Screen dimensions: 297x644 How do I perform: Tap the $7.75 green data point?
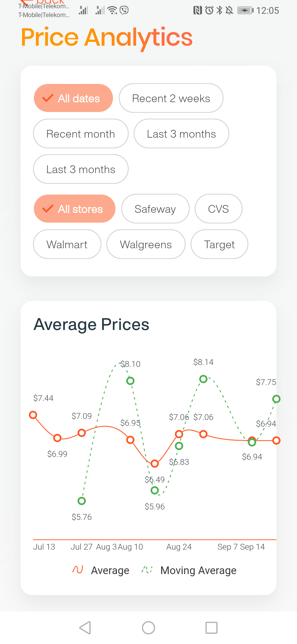[276, 399]
